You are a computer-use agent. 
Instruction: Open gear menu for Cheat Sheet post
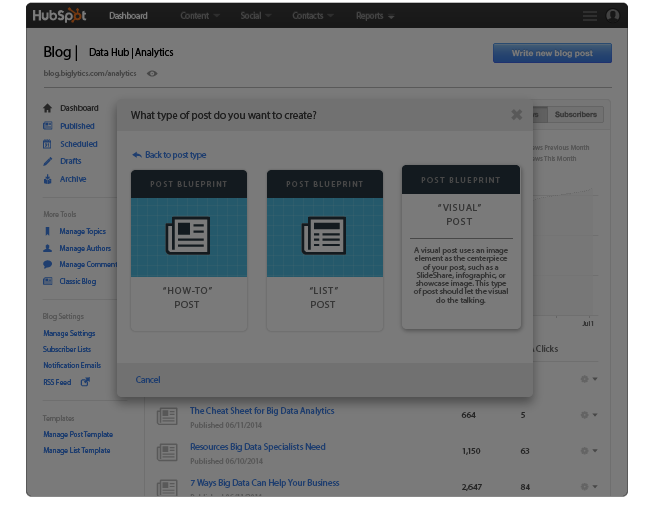point(589,415)
